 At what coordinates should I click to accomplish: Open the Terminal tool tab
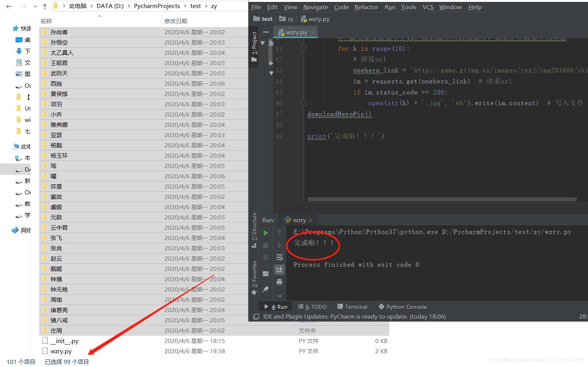tap(352, 306)
